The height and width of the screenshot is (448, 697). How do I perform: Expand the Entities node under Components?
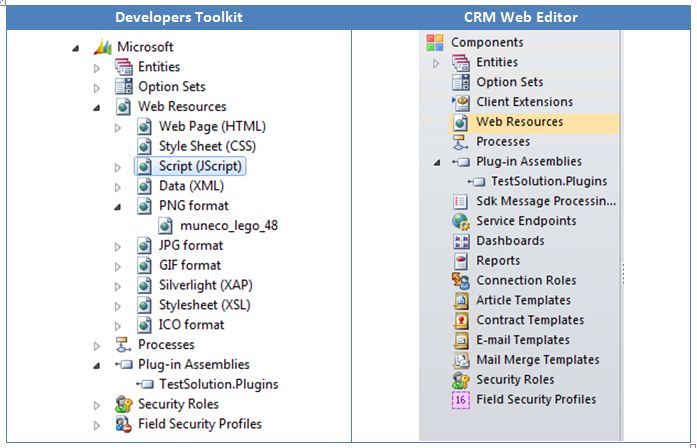tap(436, 63)
